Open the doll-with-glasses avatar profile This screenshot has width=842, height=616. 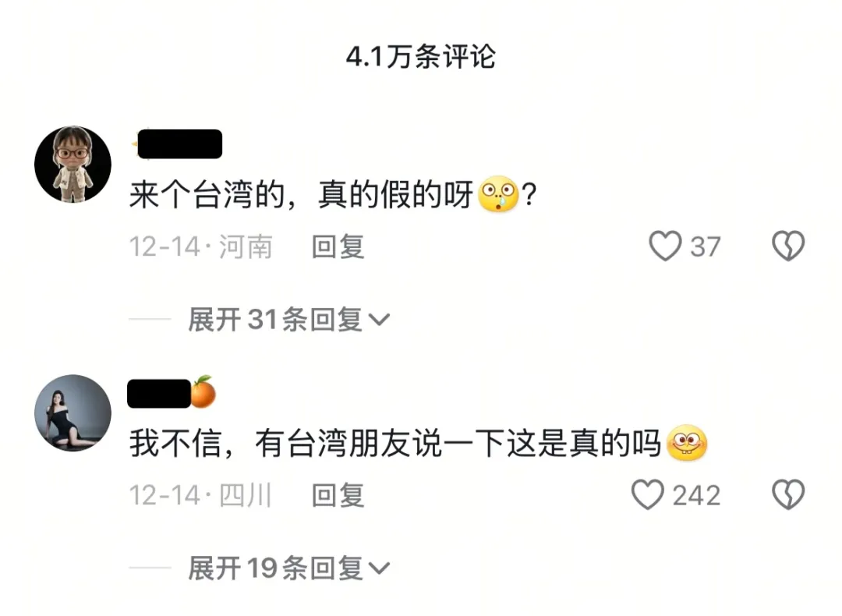[73, 165]
